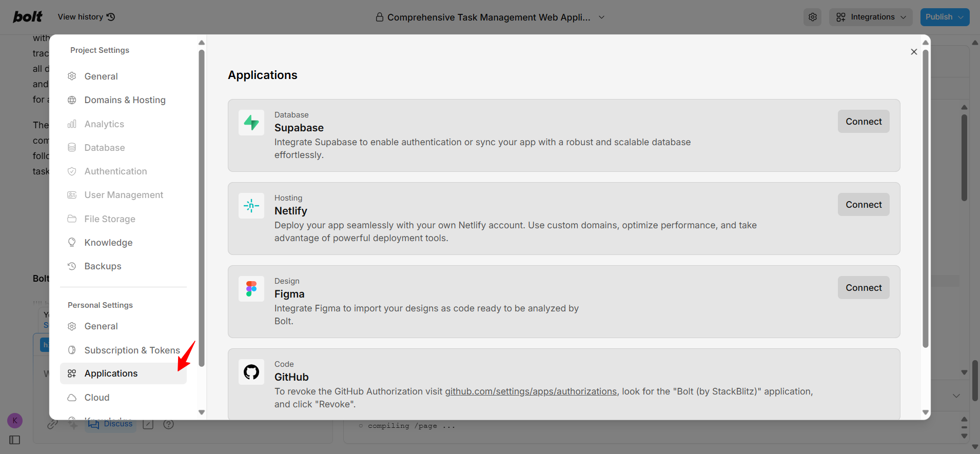This screenshot has width=980, height=454.
Task: Click the lightbulb icon for Knowledge
Action: point(72,242)
